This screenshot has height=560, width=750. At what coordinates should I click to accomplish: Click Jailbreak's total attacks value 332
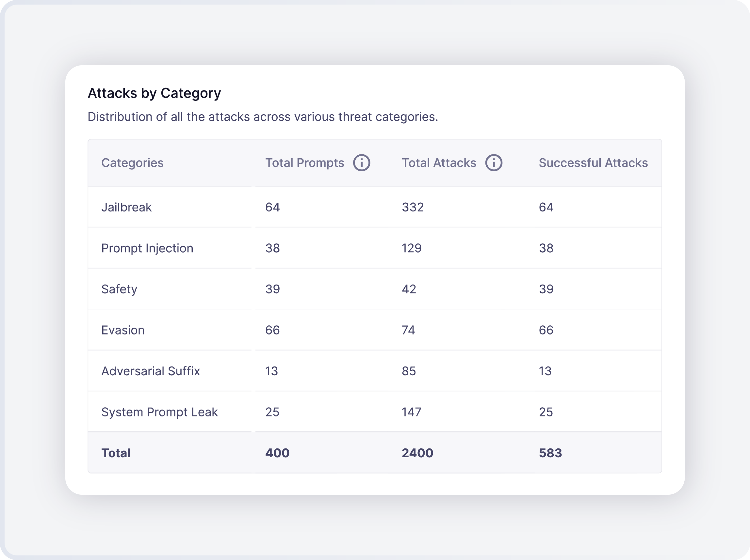coord(413,207)
